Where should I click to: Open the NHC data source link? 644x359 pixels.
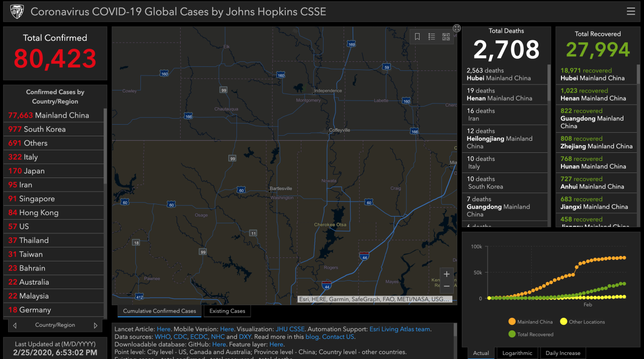coord(218,337)
